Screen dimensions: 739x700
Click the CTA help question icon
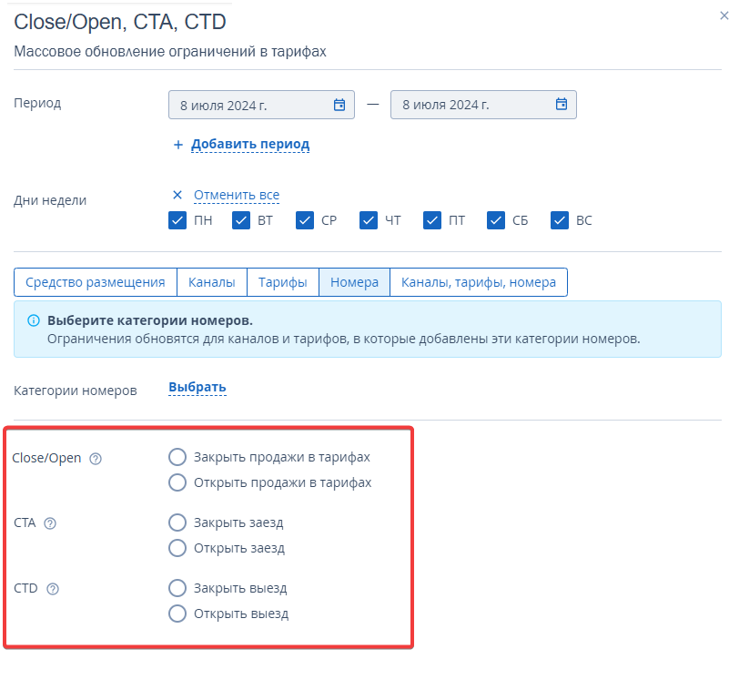[x=50, y=523]
